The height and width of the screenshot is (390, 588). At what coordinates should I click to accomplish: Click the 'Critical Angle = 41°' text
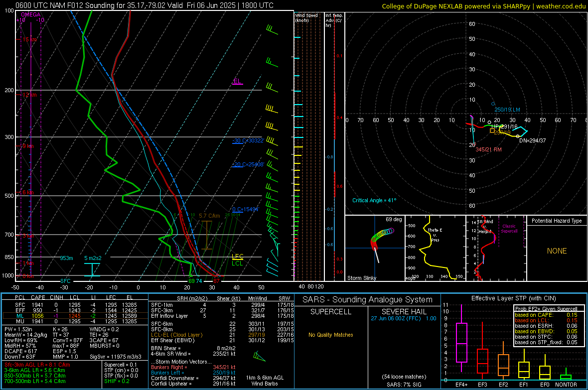[374, 200]
